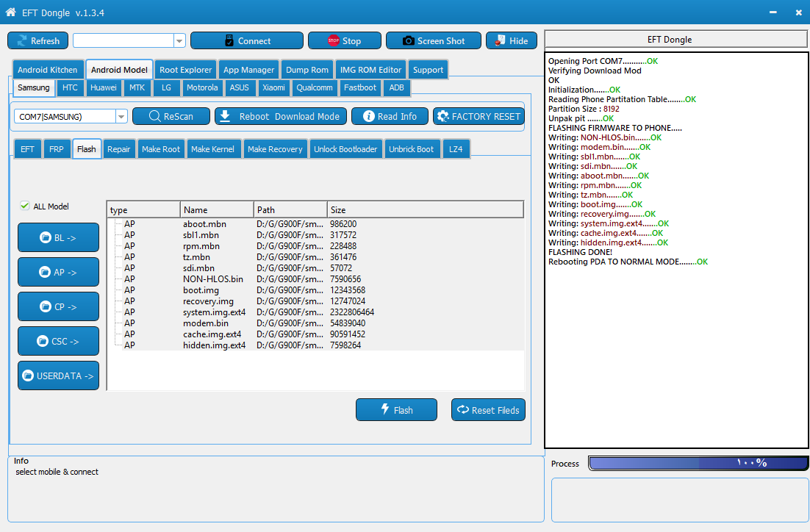
Task: Click size value 2322806464
Action: point(352,312)
